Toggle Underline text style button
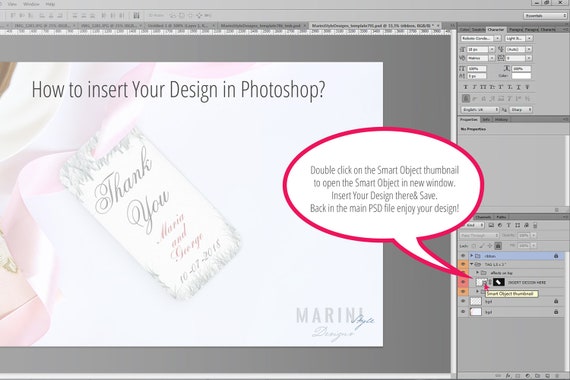 pos(518,87)
